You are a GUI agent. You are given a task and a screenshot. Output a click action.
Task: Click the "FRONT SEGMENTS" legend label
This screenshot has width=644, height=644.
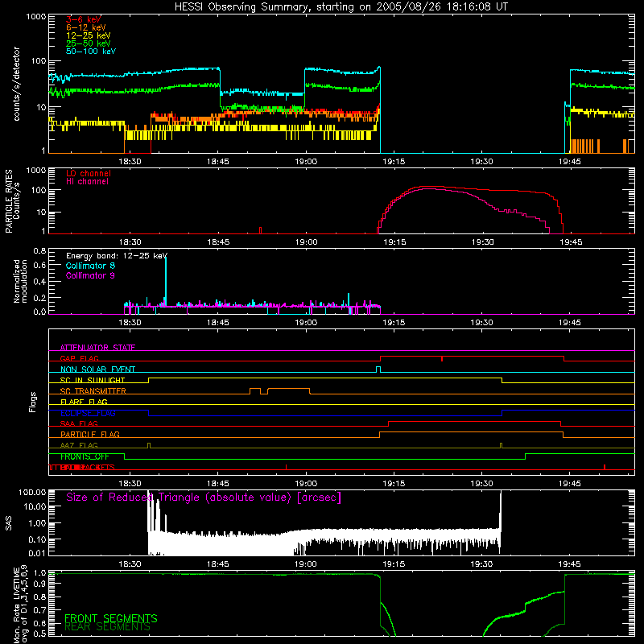pyautogui.click(x=110, y=618)
